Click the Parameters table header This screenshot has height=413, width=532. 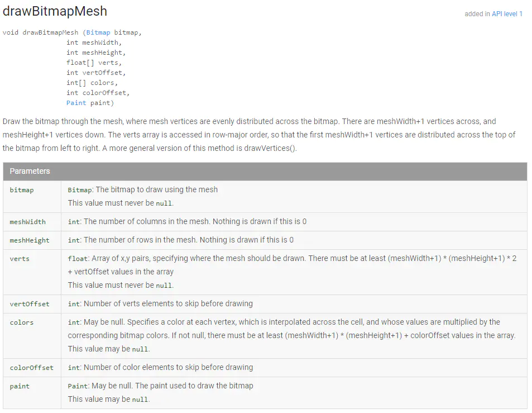click(x=265, y=171)
